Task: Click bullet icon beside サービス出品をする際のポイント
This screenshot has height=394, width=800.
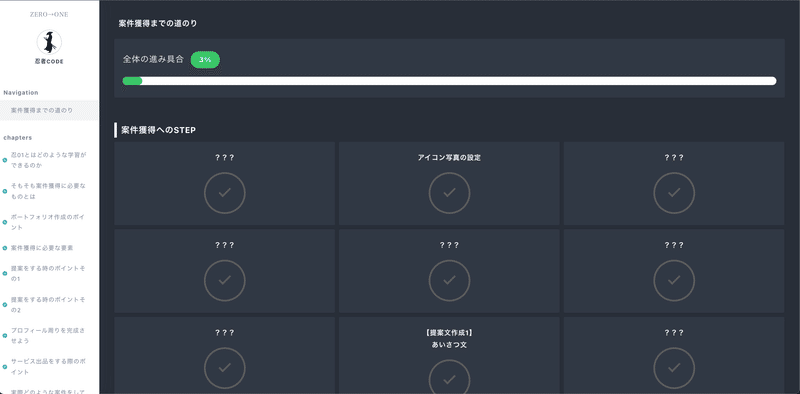Action: coord(5,367)
